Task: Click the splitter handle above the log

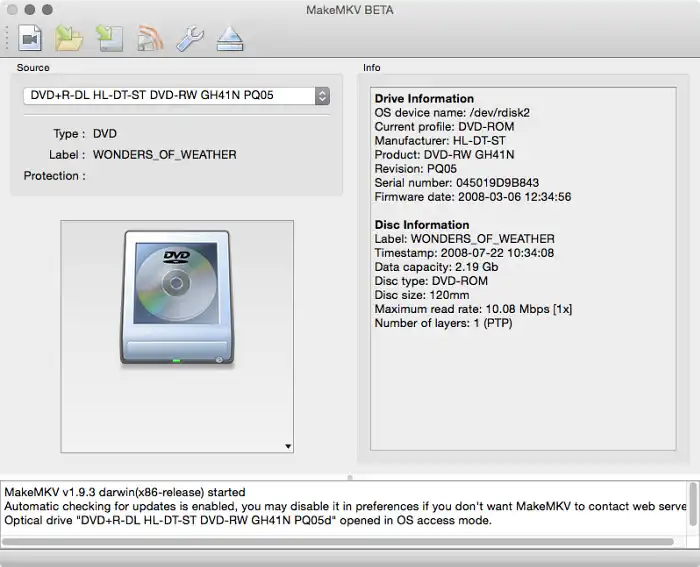Action: (349, 477)
